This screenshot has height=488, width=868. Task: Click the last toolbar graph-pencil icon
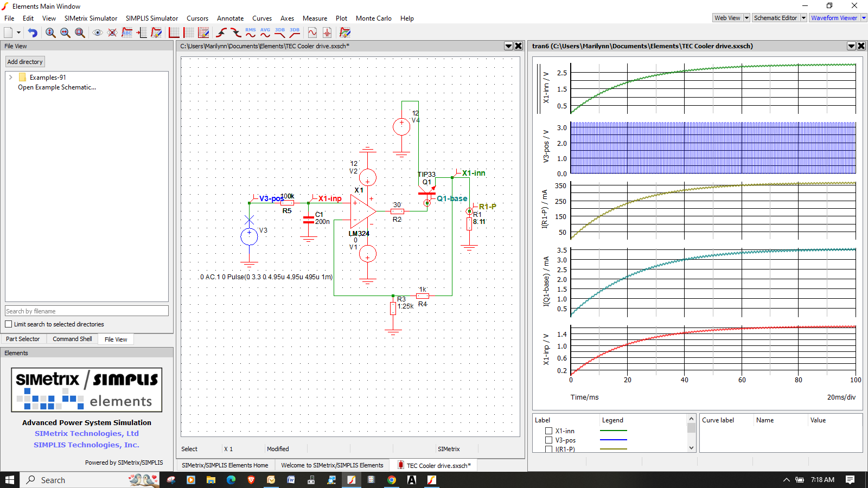coord(345,33)
